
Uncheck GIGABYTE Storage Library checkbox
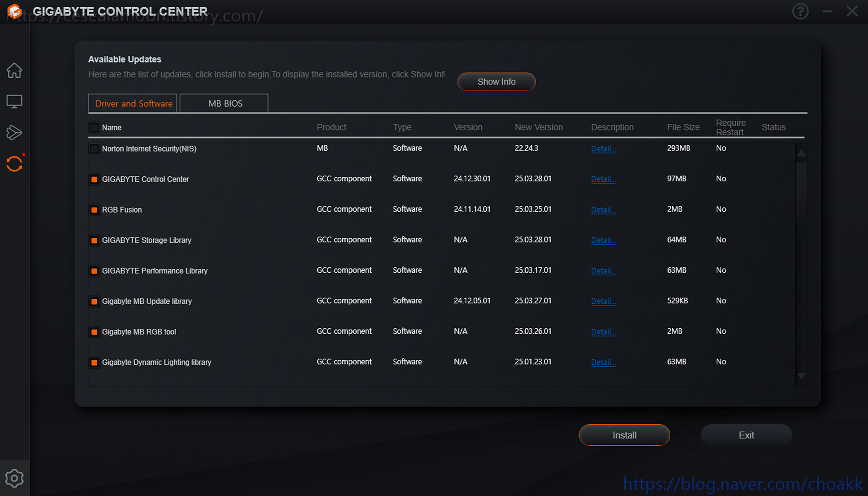[x=94, y=241]
